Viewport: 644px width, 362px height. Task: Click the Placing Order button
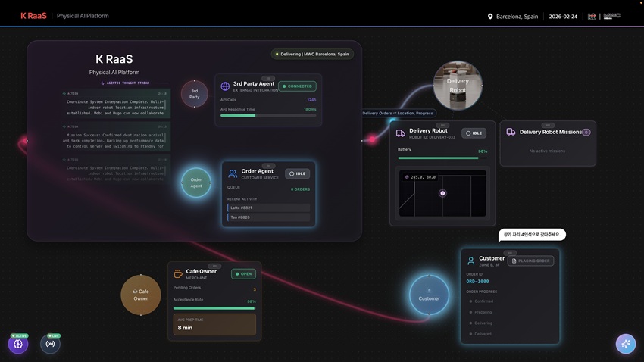coord(530,261)
